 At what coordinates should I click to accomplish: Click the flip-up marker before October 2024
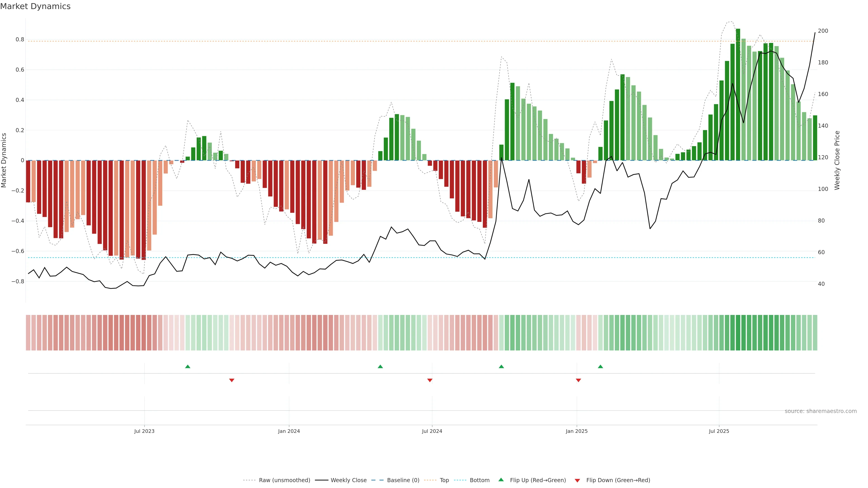pos(501,366)
